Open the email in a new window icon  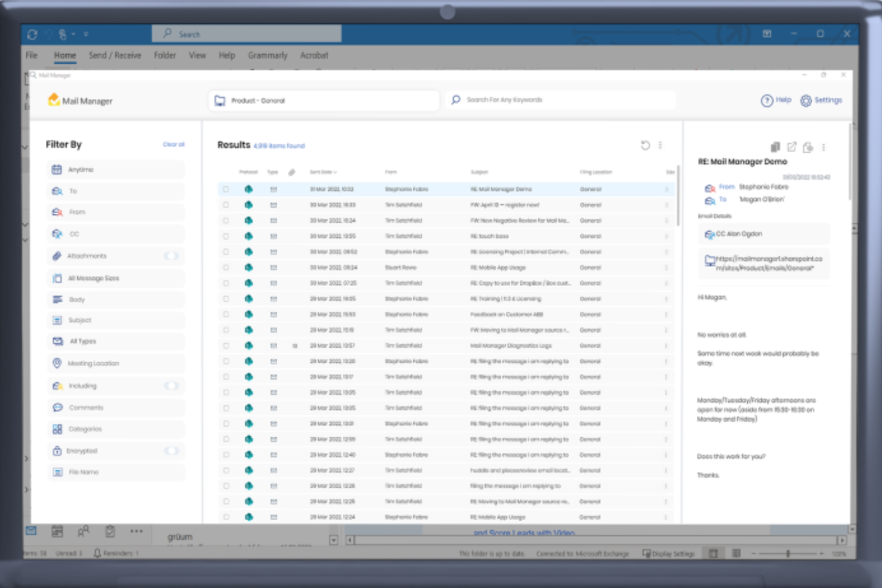pyautogui.click(x=792, y=147)
